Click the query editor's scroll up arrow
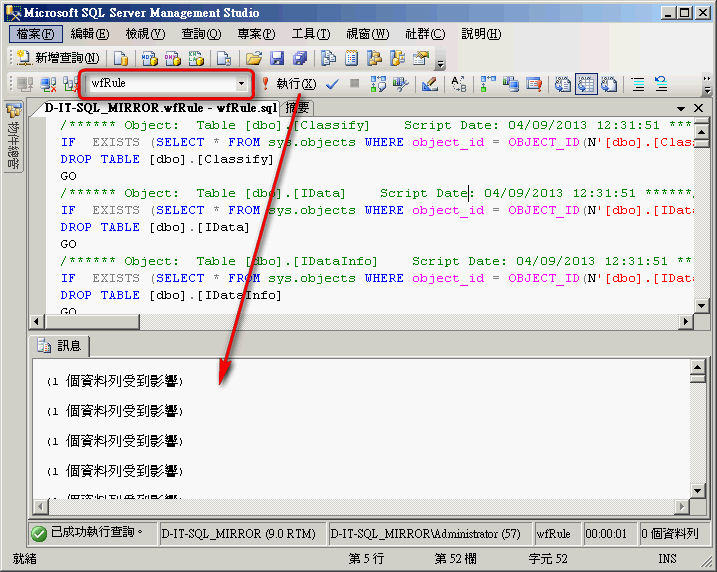The image size is (717, 572). [x=701, y=132]
